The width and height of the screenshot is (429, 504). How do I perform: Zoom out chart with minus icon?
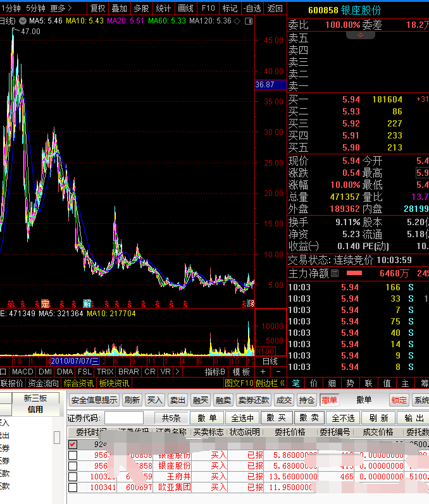tap(278, 372)
